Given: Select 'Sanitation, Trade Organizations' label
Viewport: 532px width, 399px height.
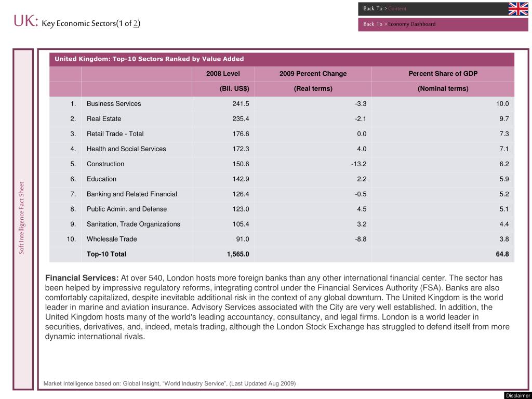Looking at the screenshot, I should (134, 224).
